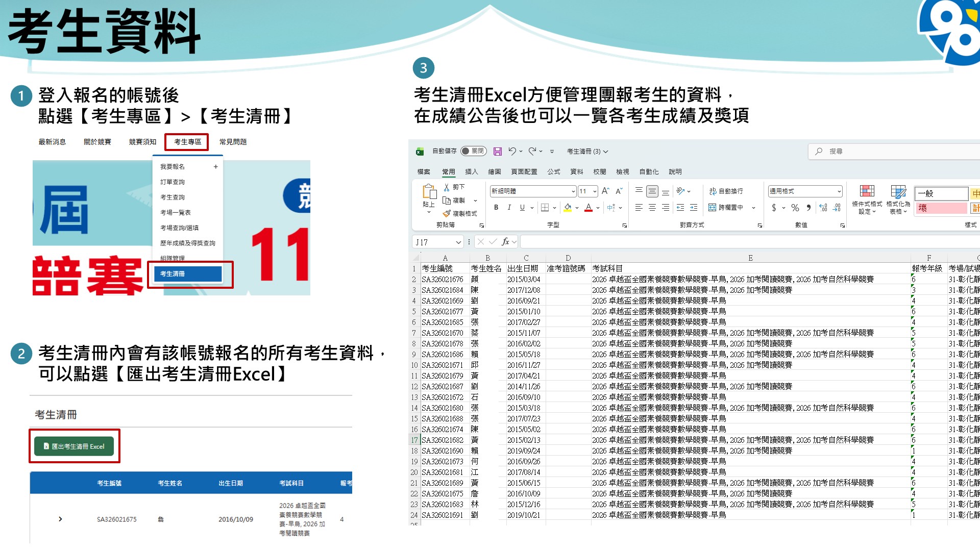This screenshot has width=980, height=551.
Task: Open the font name dropdown (新細明體)
Action: [573, 192]
